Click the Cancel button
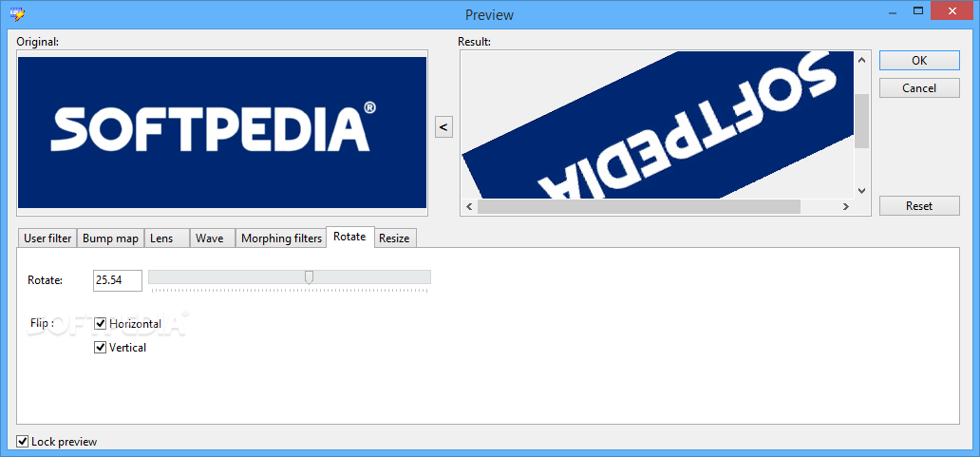980x457 pixels. pos(919,88)
